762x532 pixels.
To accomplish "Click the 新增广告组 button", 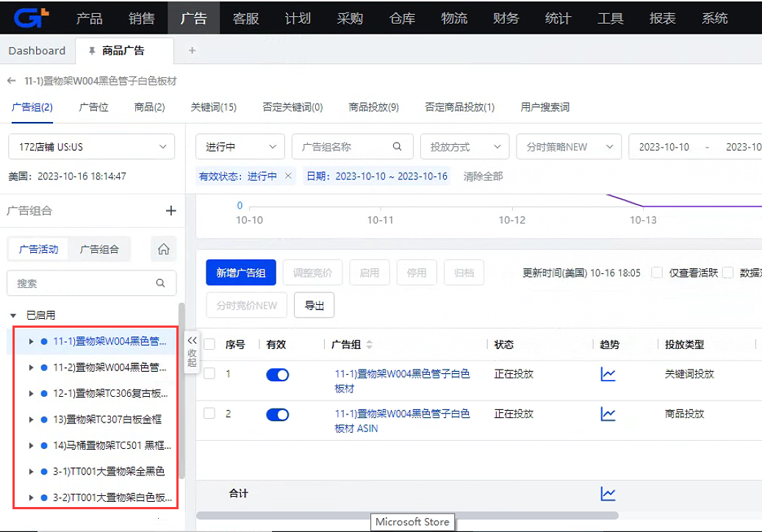I will (x=241, y=273).
